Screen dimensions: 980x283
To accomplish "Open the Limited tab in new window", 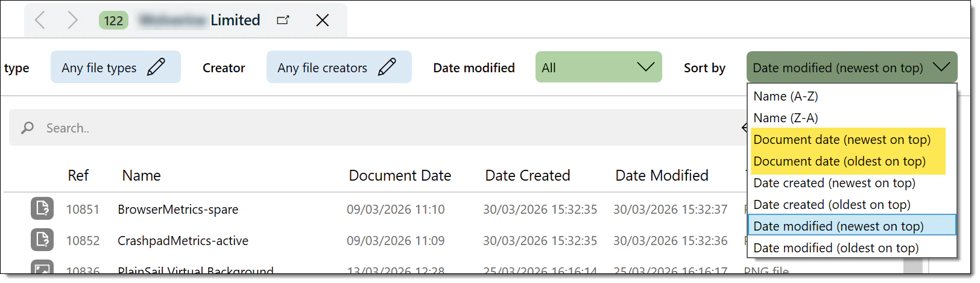I will pyautogui.click(x=283, y=20).
